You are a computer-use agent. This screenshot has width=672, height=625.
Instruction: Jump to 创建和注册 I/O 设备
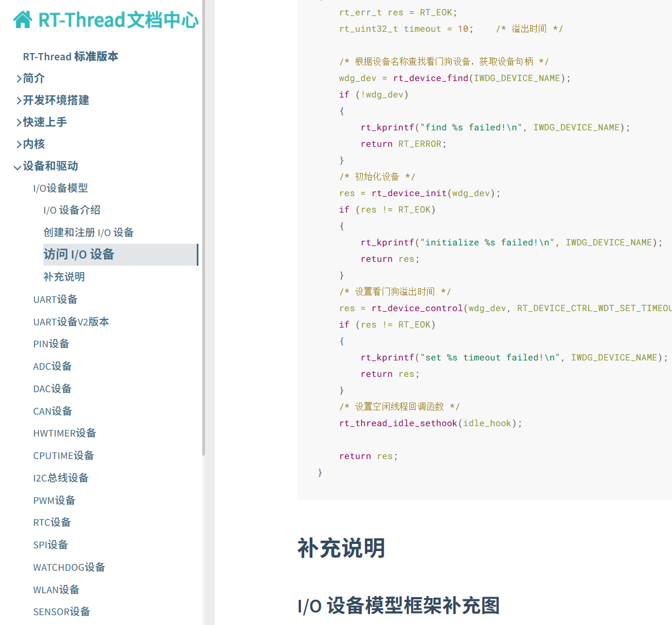coord(88,233)
